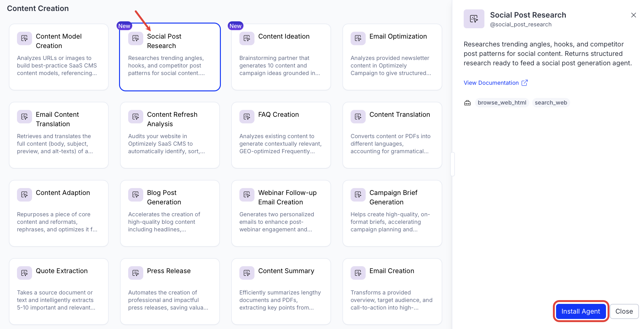Select the Webinar Follow-up Email Creation card

281,213
